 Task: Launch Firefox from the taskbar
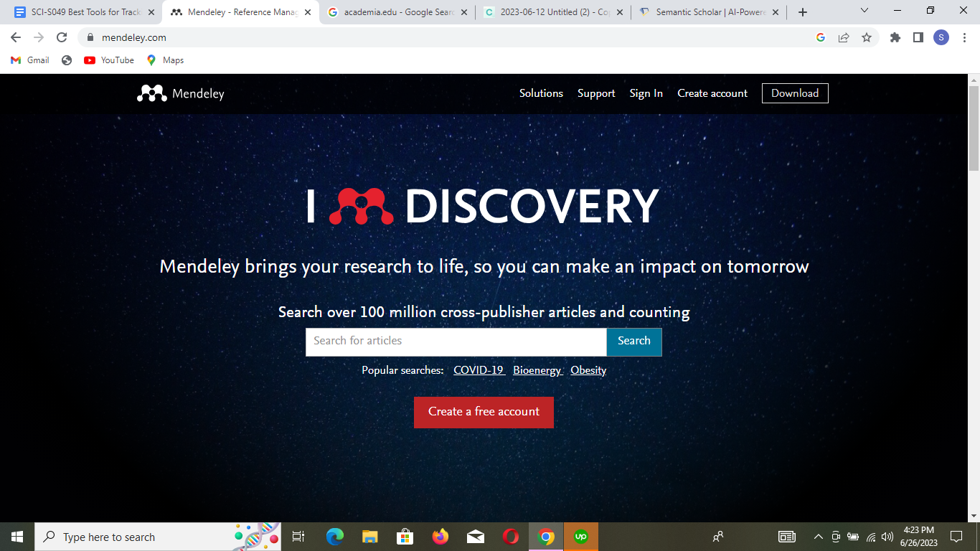click(x=440, y=536)
